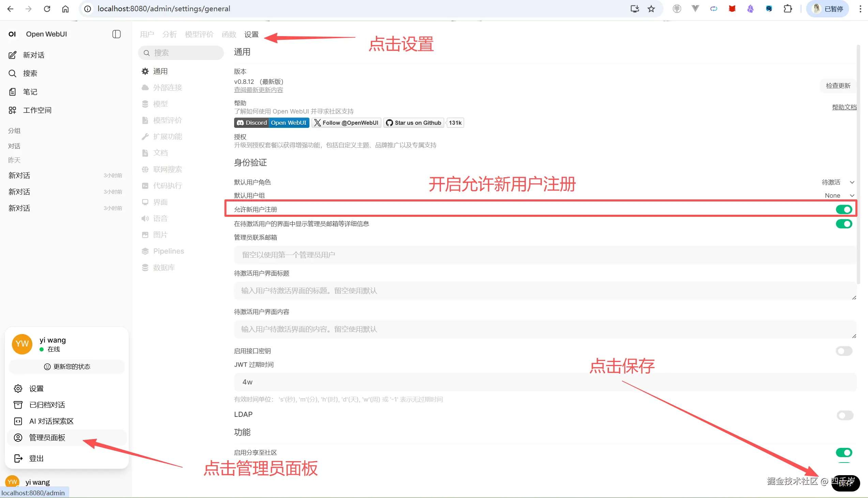Click the 检查更新 button
The height and width of the screenshot is (498, 868).
(838, 86)
